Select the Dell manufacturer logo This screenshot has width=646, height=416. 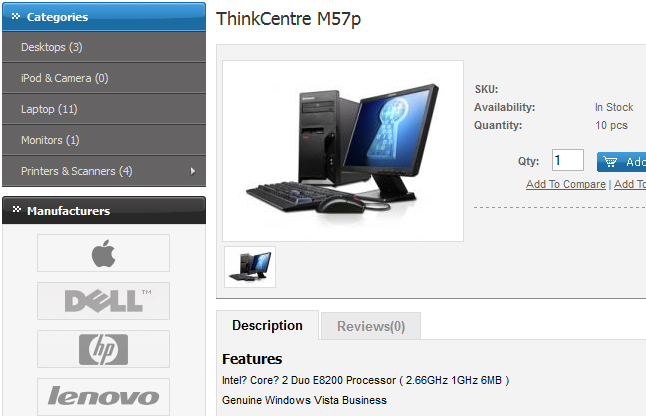[103, 301]
